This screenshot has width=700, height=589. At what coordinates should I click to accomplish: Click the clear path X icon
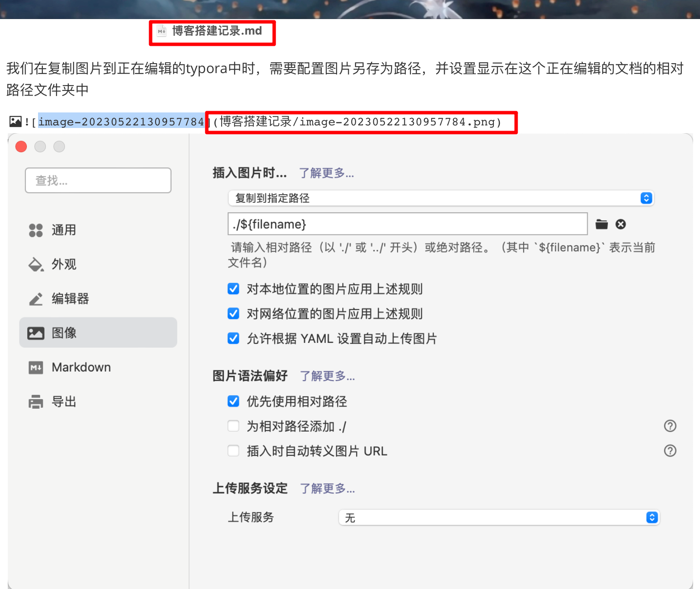click(620, 224)
